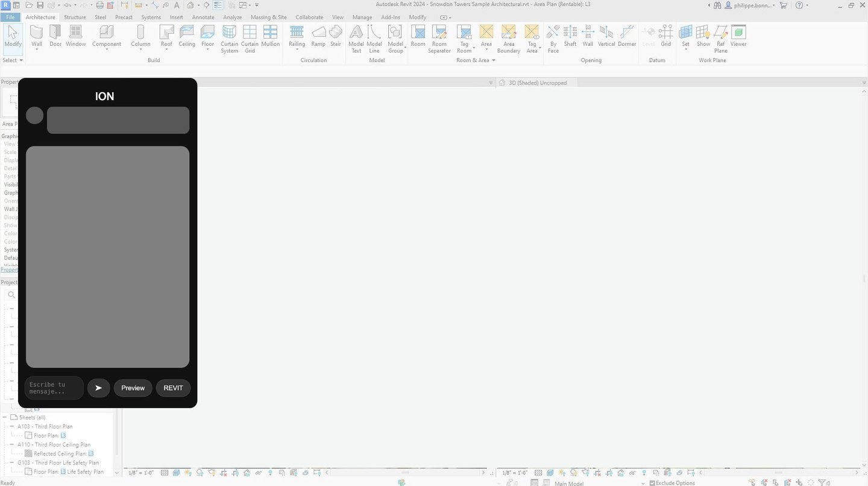The height and width of the screenshot is (486, 868).
Task: Open the Area tool dropdown arrow
Action: tap(486, 49)
